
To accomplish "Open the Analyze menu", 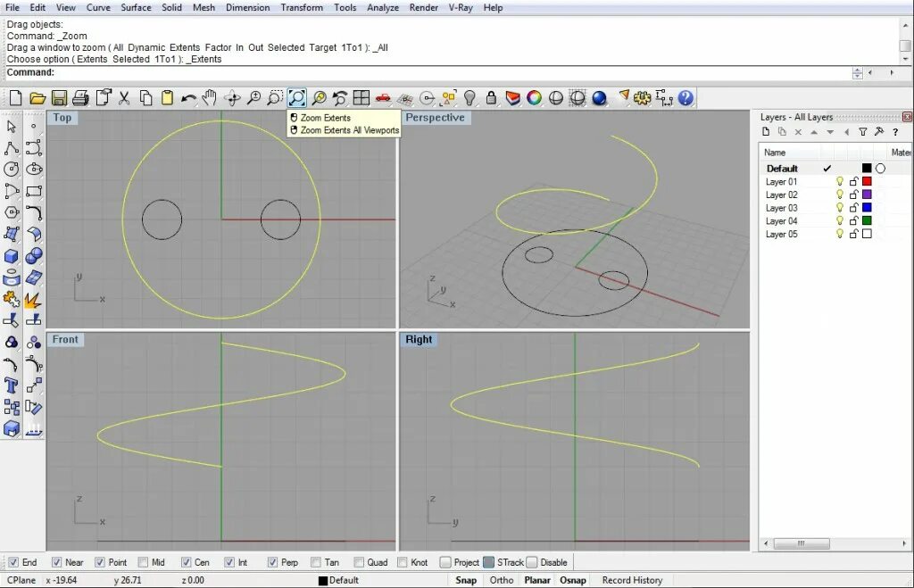I will [383, 7].
